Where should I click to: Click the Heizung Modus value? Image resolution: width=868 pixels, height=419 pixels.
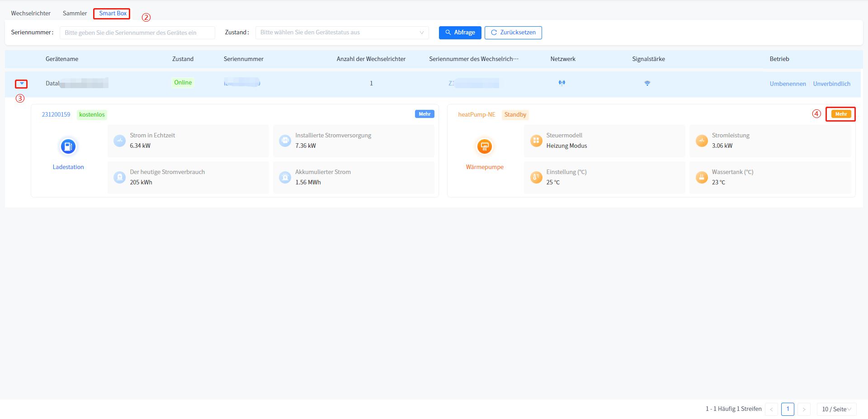566,146
